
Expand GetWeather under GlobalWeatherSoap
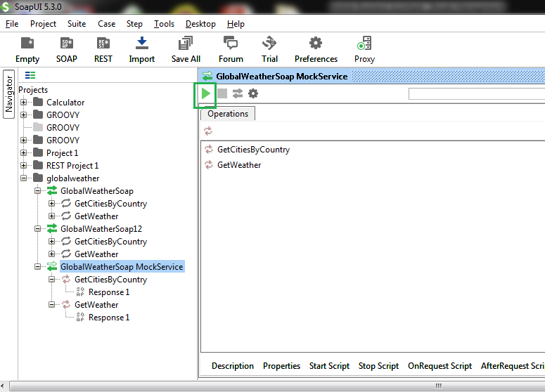[x=52, y=216]
